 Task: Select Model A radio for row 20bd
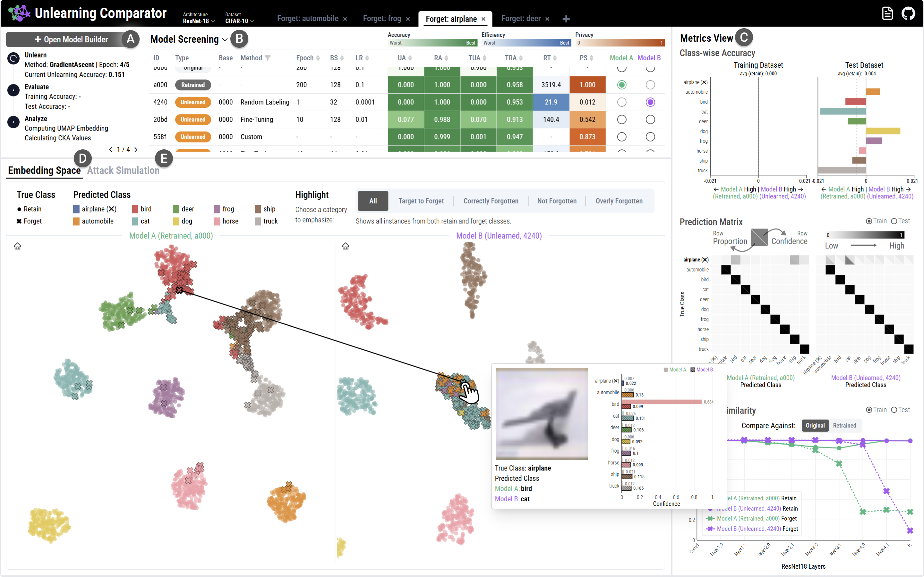pyautogui.click(x=621, y=120)
